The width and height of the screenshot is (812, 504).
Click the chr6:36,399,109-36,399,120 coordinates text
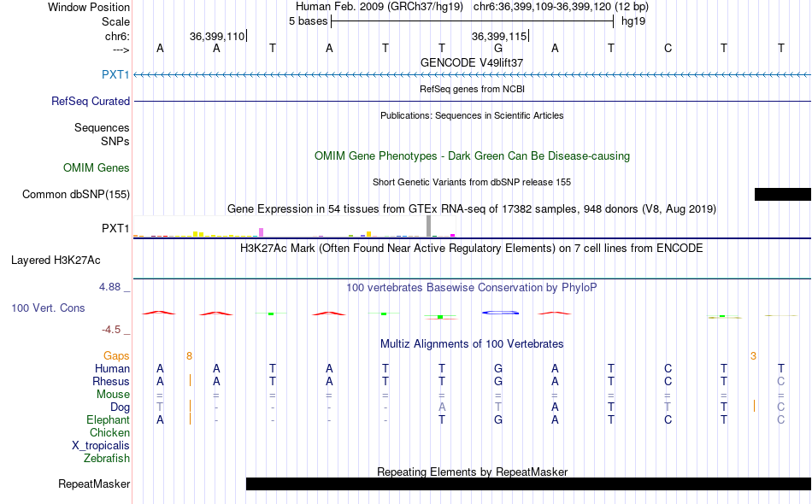[561, 7]
